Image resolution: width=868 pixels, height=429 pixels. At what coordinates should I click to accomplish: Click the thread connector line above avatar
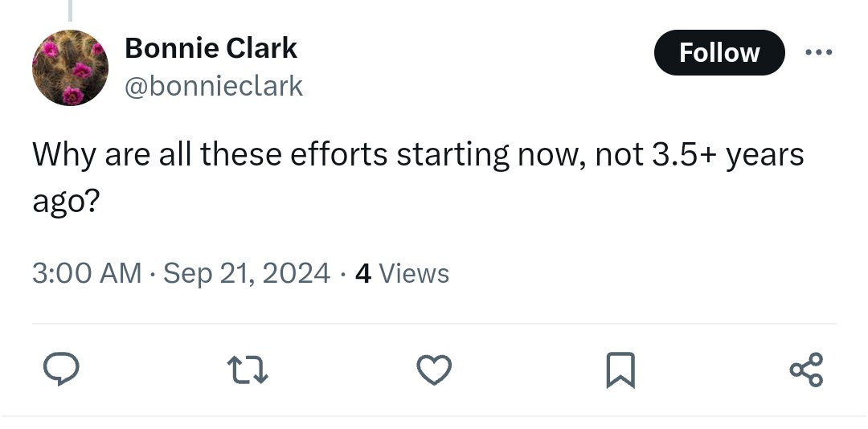click(70, 10)
